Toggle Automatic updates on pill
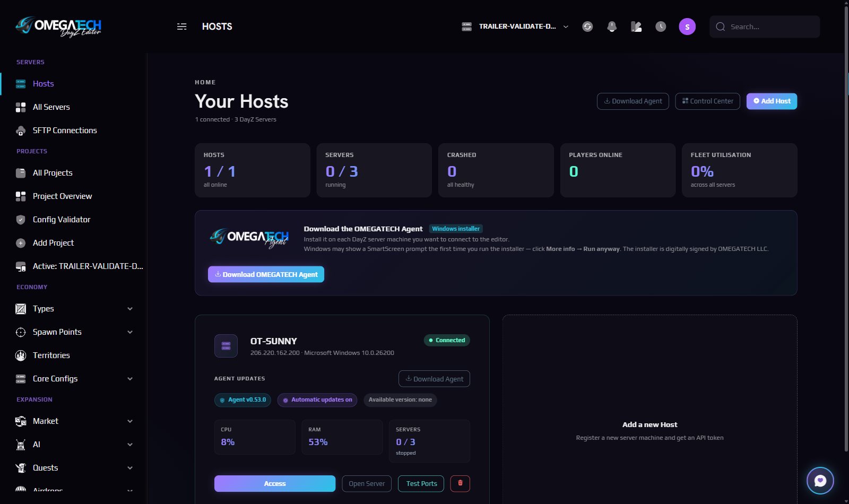This screenshot has height=504, width=849. coord(317,400)
